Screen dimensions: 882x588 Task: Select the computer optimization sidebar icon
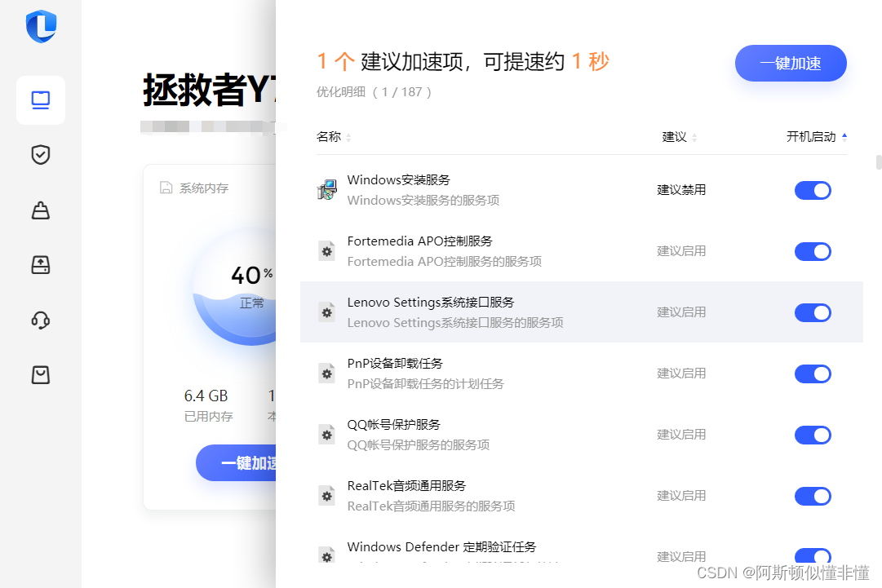coord(40,99)
